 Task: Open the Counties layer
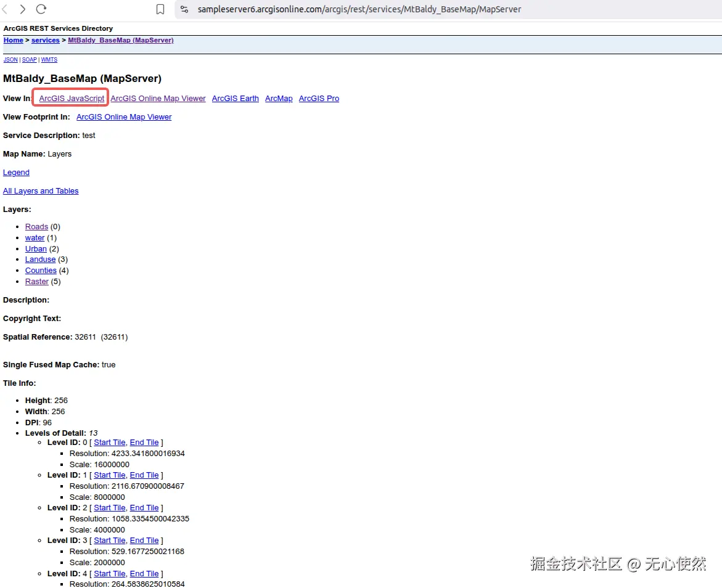click(41, 271)
